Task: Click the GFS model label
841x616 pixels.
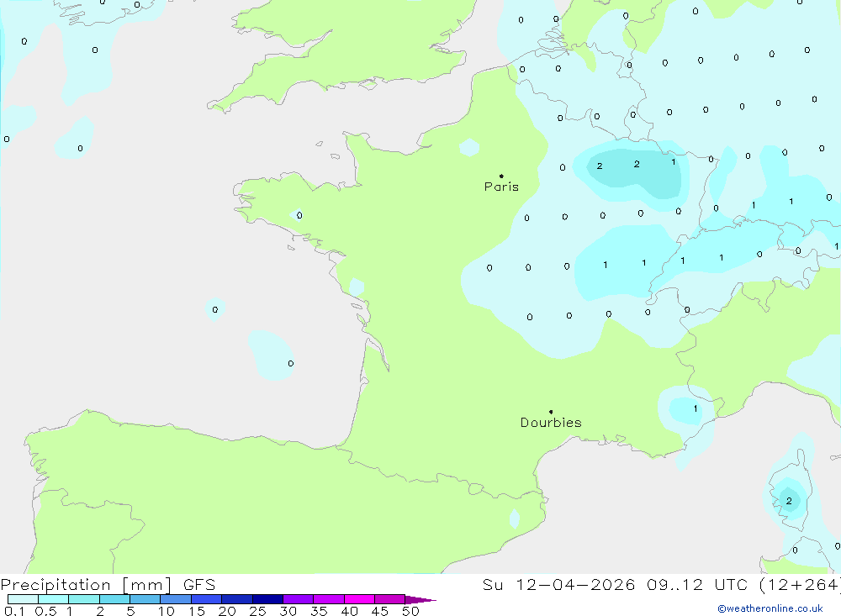Action: 199,585
